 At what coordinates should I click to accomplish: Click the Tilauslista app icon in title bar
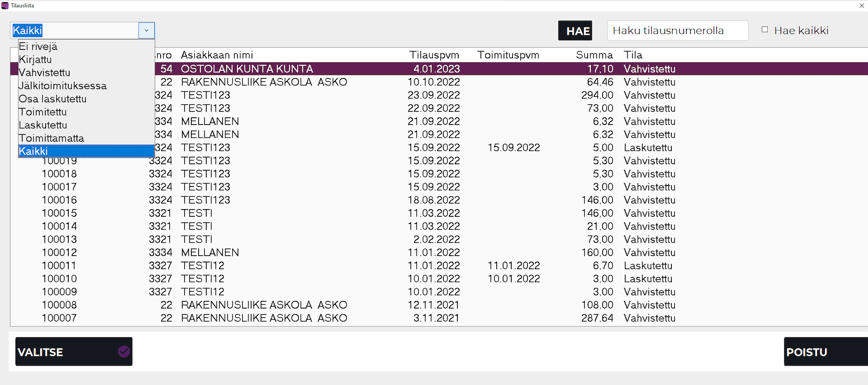(x=5, y=6)
